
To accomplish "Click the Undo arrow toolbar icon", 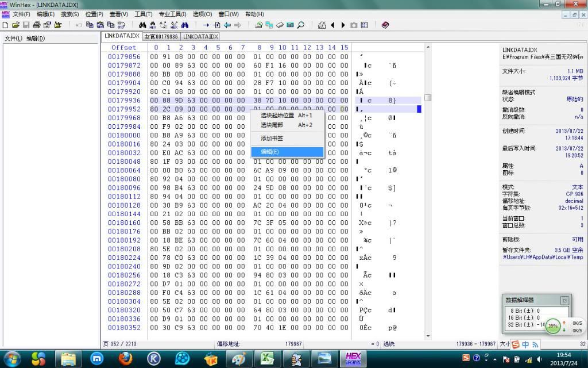I will (79, 25).
